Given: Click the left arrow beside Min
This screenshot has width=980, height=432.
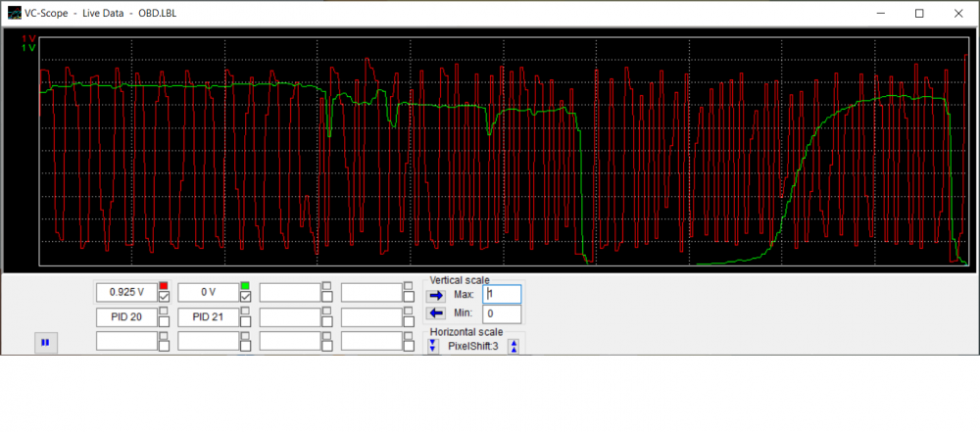Looking at the screenshot, I should [x=436, y=313].
